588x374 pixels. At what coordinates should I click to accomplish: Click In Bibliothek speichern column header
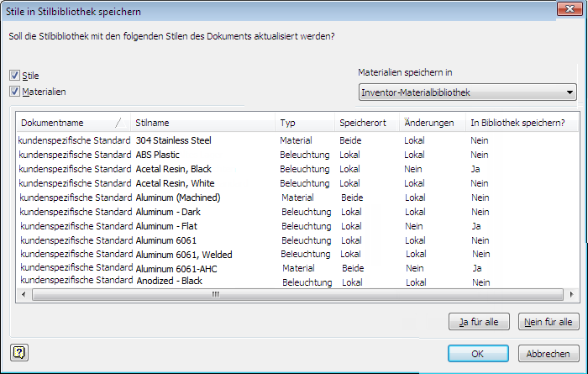pyautogui.click(x=517, y=123)
